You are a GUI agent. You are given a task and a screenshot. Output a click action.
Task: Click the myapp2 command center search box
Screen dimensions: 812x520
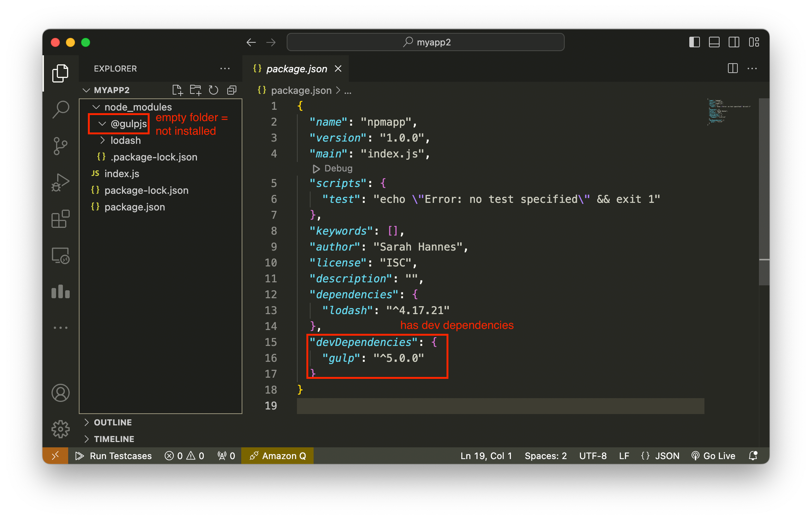pyautogui.click(x=426, y=42)
